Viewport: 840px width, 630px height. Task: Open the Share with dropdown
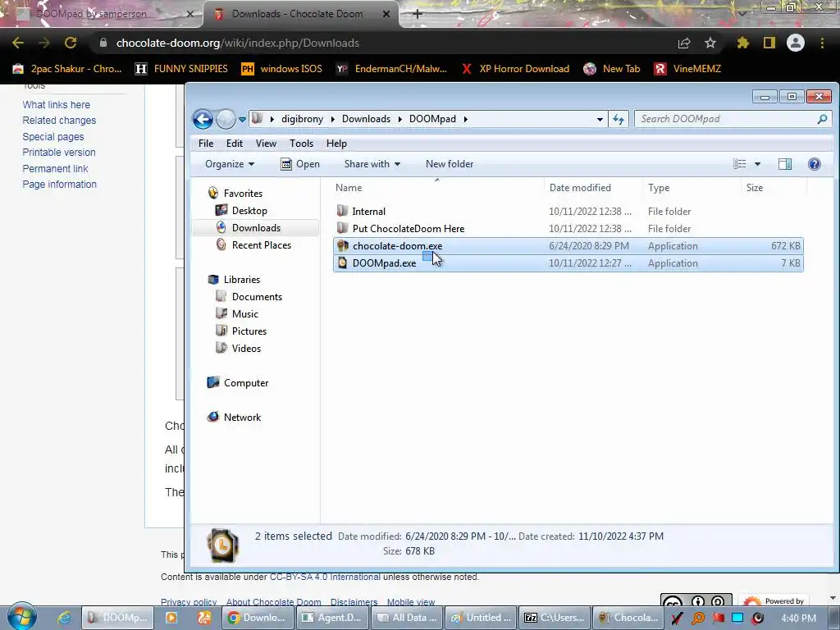(x=372, y=164)
